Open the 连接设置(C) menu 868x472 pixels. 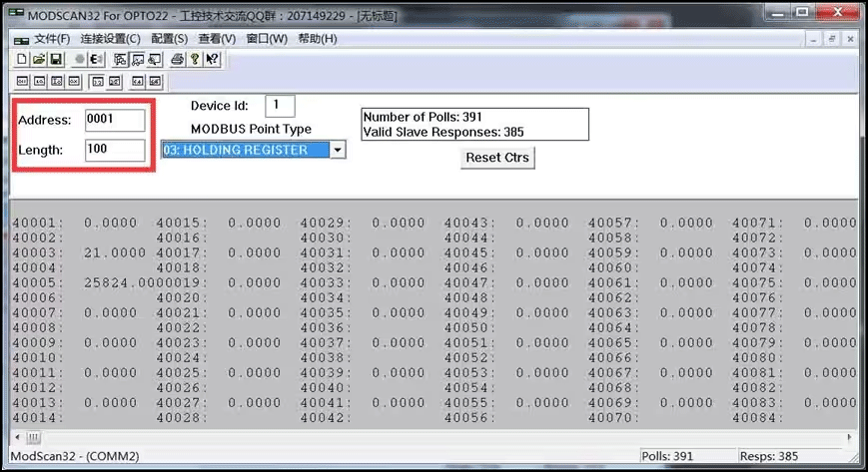[x=110, y=39]
